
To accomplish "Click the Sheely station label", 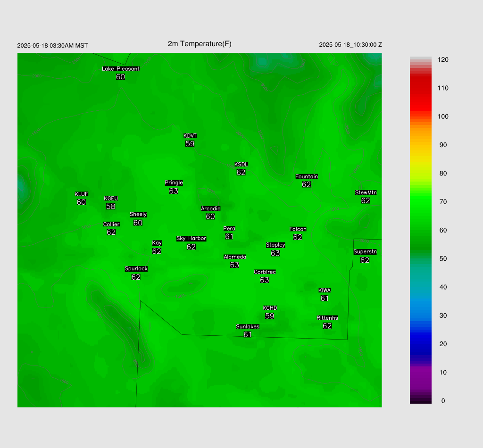I will point(138,214).
